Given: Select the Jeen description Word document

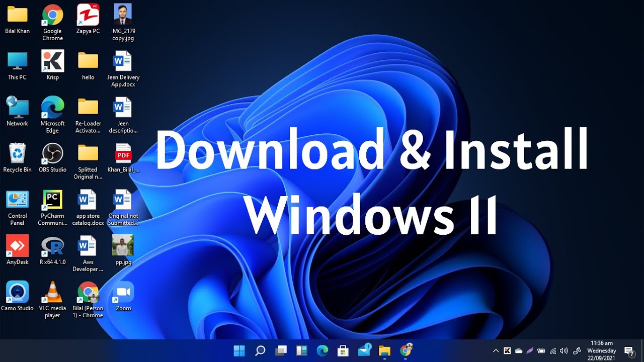Looking at the screenshot, I should [123, 115].
